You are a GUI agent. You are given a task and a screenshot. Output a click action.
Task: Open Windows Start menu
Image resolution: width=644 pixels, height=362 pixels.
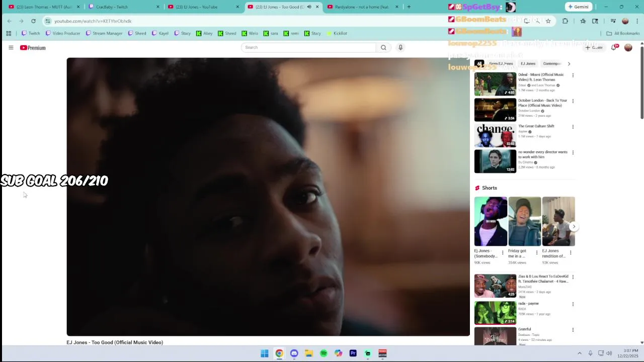[265, 353]
